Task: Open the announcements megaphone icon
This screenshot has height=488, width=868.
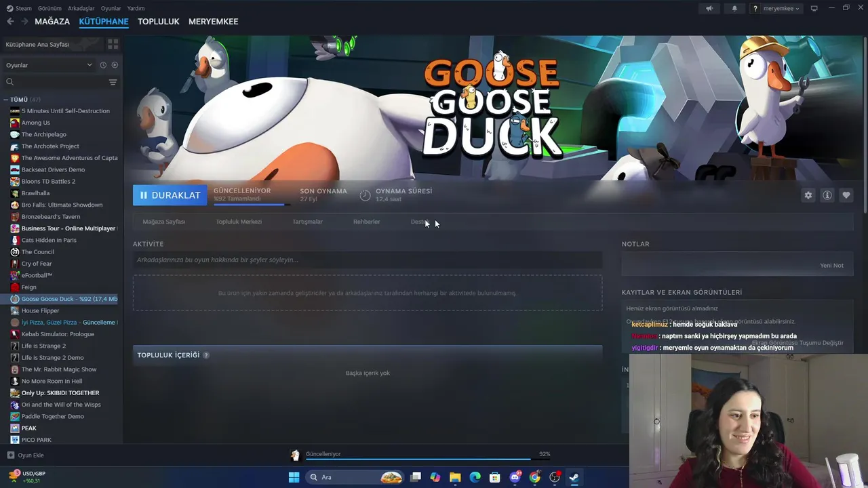Action: tap(709, 8)
